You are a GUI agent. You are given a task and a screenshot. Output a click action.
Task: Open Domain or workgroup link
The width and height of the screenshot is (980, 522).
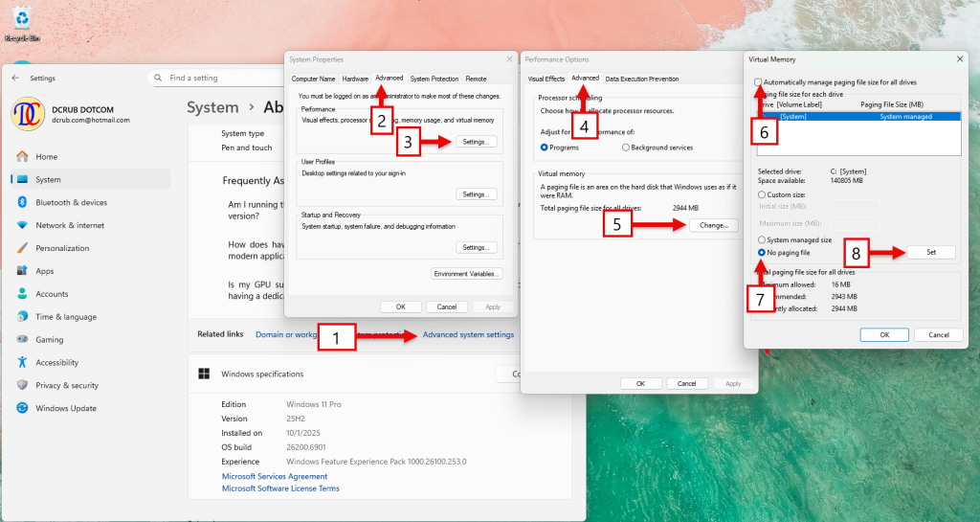coord(286,334)
